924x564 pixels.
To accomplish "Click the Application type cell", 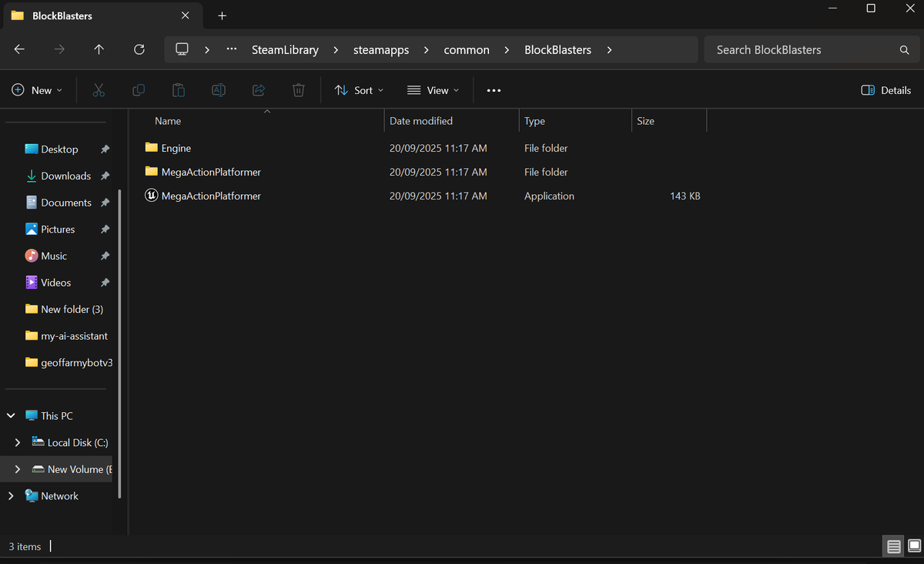I will (x=549, y=196).
